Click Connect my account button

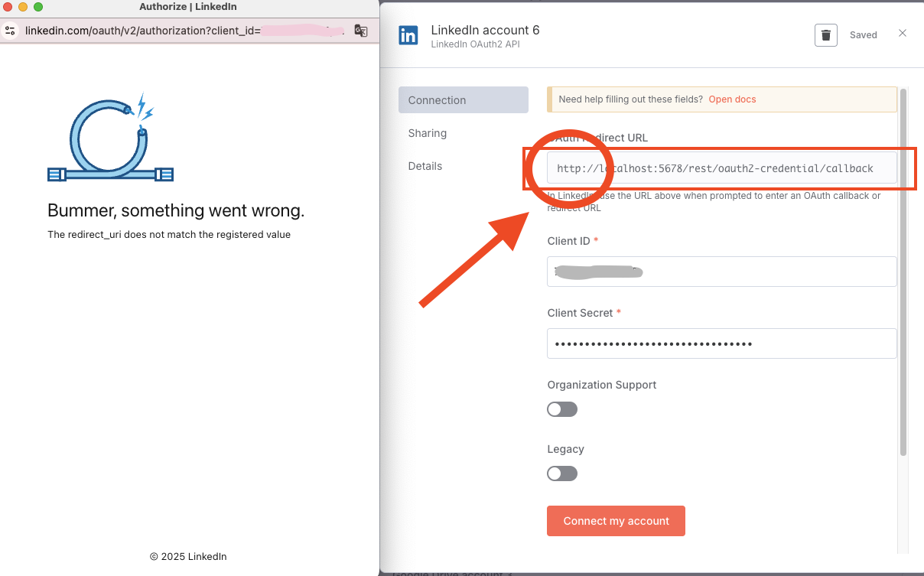616,521
